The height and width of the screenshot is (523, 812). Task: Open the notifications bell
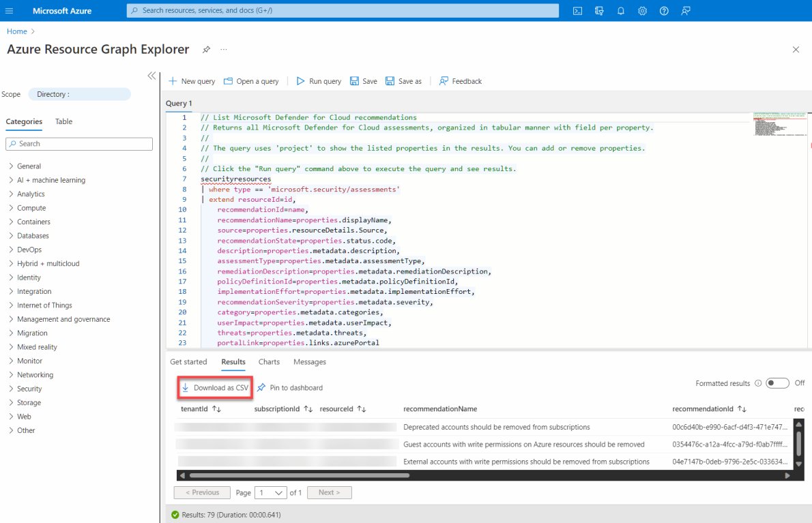click(x=620, y=11)
